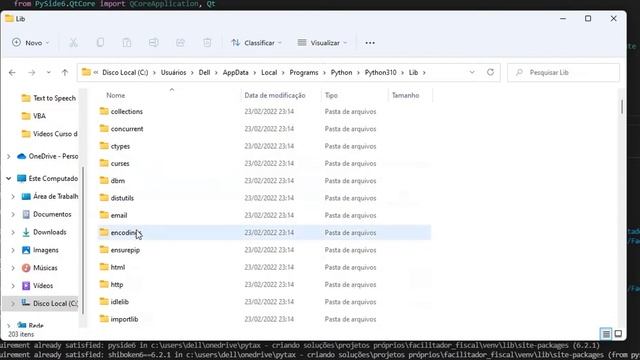Click AppData in the address path
The image size is (640, 360).
pos(236,72)
